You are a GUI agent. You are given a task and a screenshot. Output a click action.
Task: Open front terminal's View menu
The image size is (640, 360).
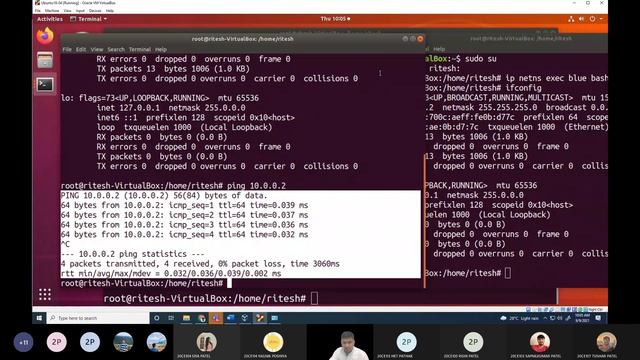97,49
